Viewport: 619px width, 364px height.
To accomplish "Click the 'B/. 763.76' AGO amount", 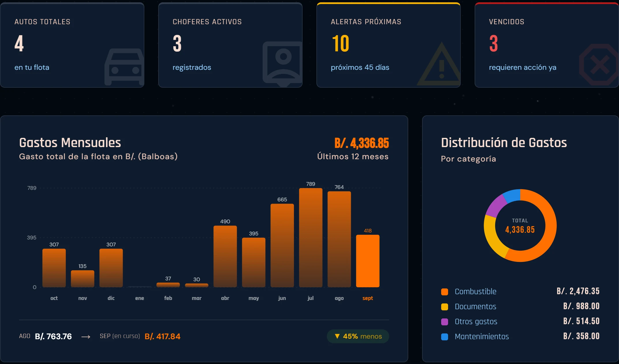I will (x=53, y=336).
